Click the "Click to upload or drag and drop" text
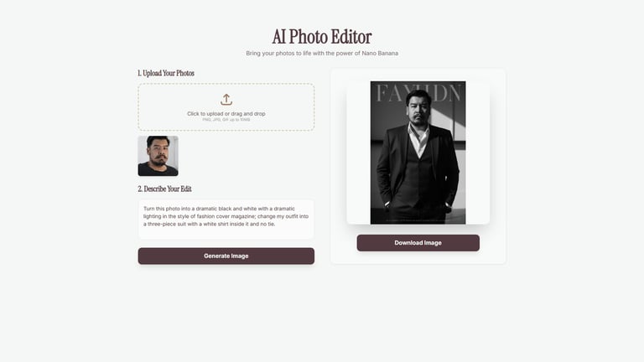Image resolution: width=644 pixels, height=362 pixels. (226, 114)
